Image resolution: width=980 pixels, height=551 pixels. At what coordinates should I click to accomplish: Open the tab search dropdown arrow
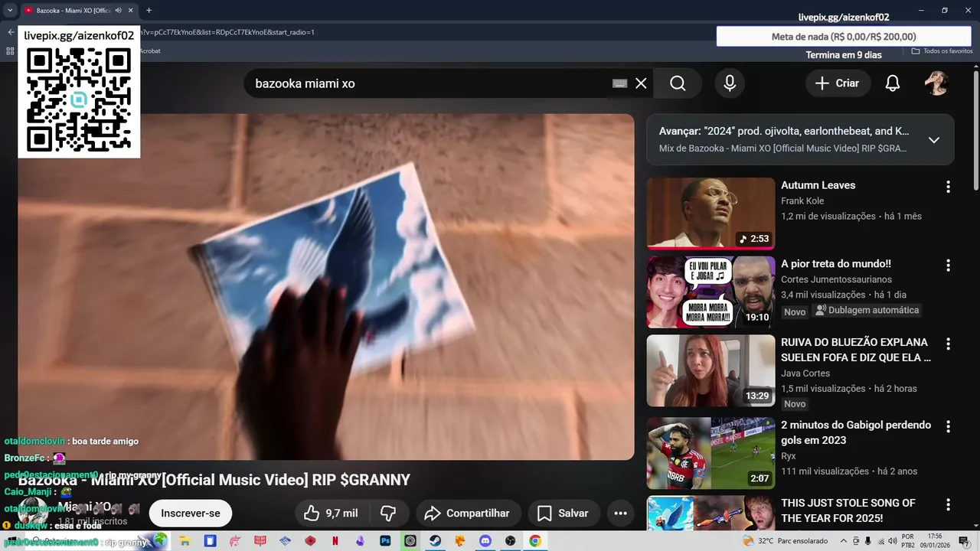coord(10,11)
